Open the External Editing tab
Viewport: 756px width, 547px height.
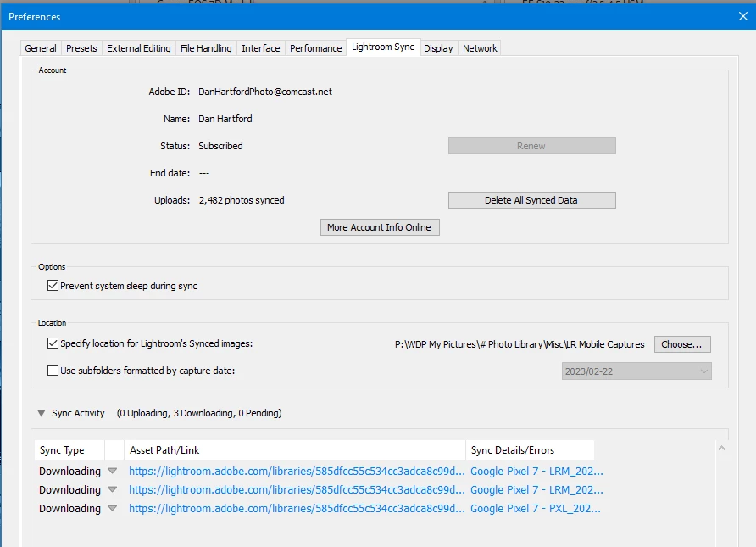(x=139, y=48)
